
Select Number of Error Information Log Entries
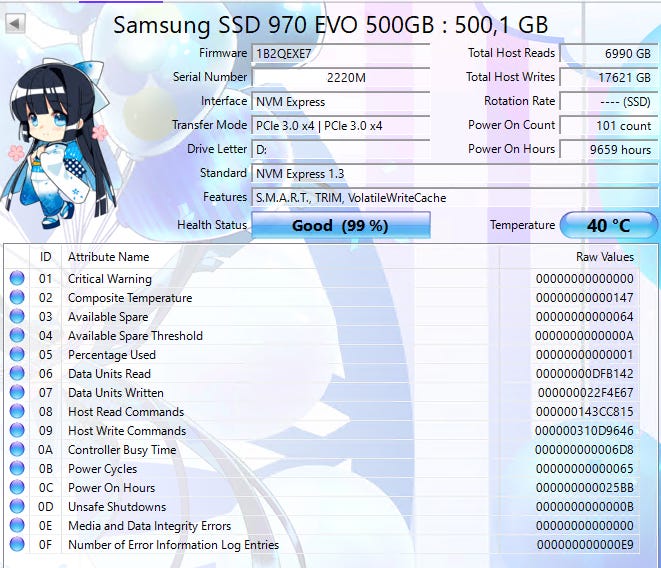pyautogui.click(x=173, y=545)
